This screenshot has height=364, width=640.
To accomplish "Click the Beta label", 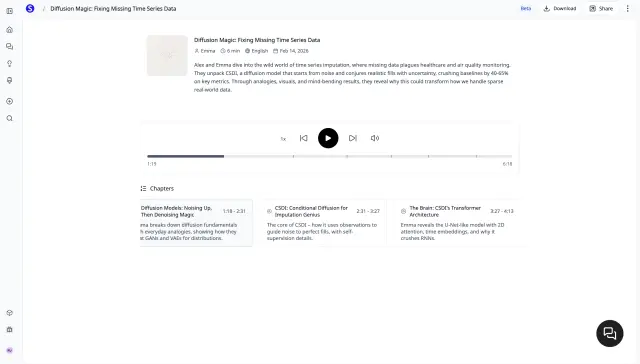I will pos(526,9).
